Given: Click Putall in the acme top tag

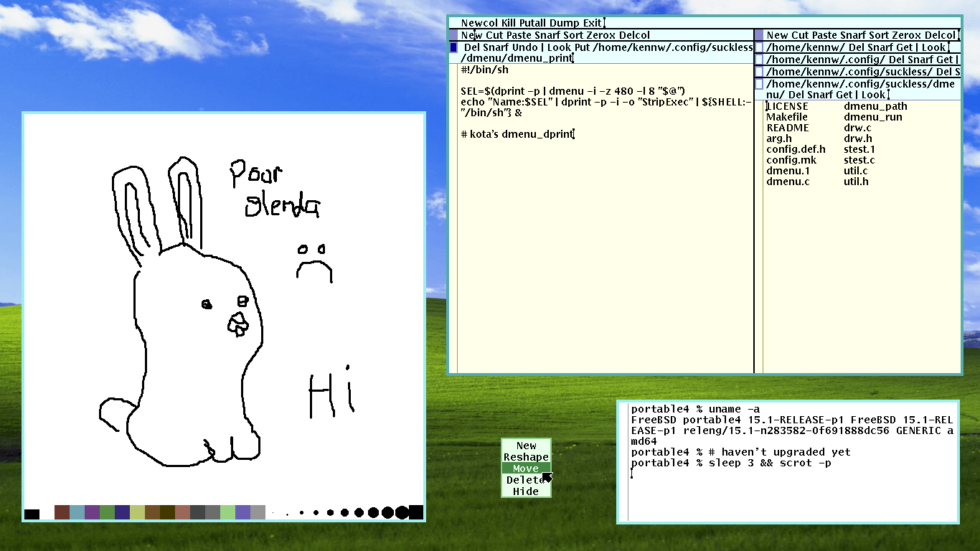Looking at the screenshot, I should pyautogui.click(x=534, y=23).
